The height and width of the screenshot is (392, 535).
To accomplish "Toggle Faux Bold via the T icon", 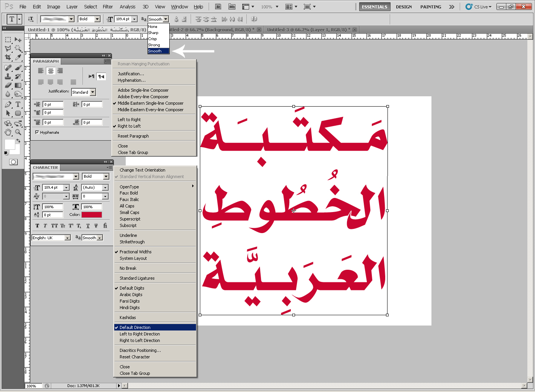I will 37,226.
